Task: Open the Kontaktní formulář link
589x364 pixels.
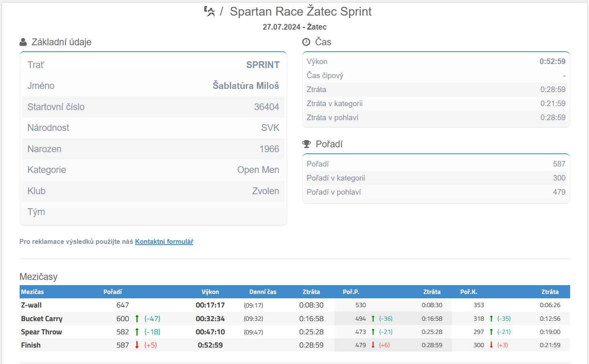Action: (164, 241)
